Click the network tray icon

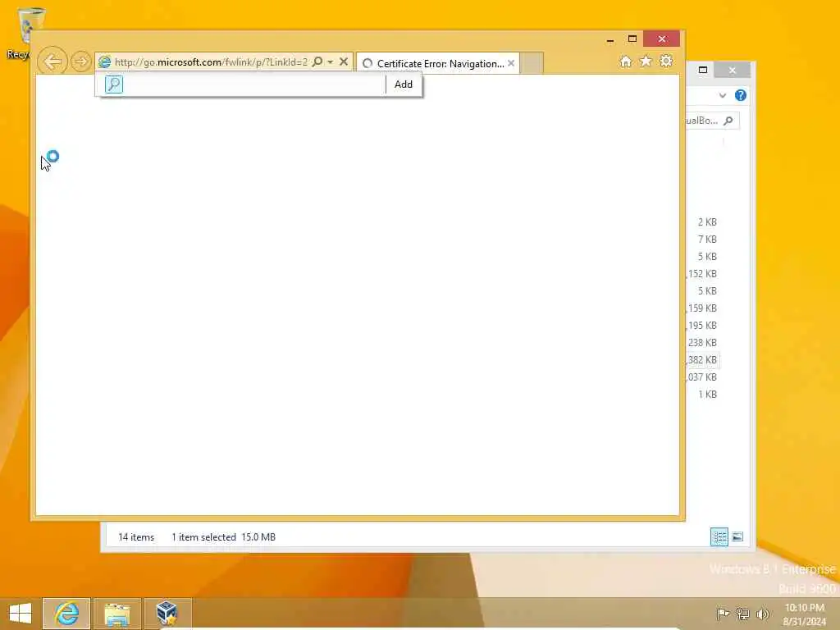pos(742,614)
